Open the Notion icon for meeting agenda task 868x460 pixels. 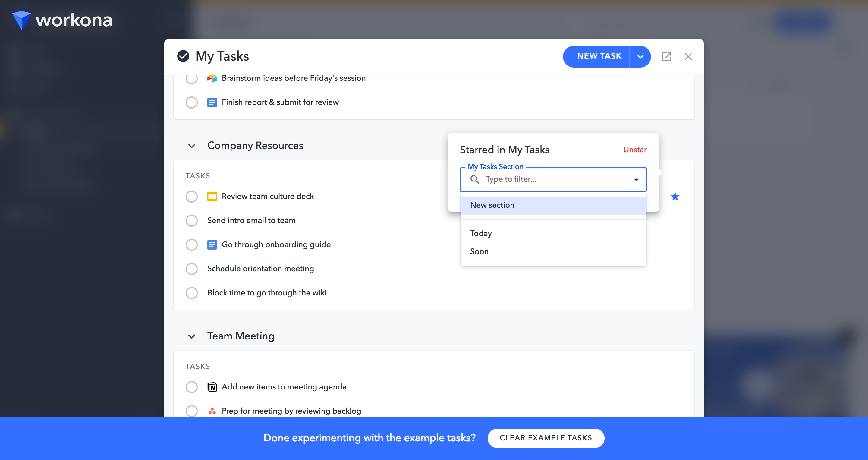tap(212, 387)
